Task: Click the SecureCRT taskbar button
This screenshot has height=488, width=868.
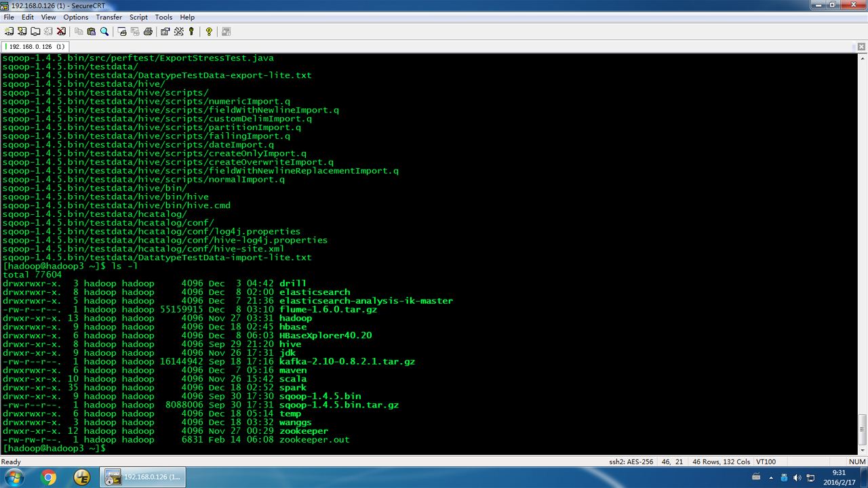Action: pos(143,477)
